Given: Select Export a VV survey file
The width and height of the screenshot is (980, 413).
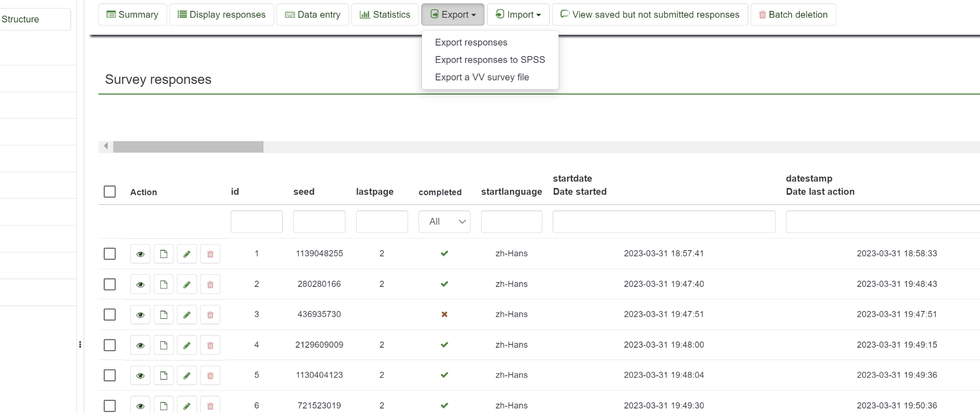Looking at the screenshot, I should (482, 77).
